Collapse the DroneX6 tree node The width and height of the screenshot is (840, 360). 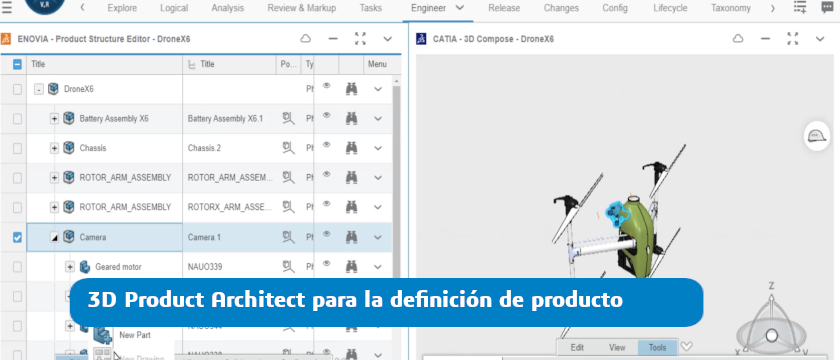tap(39, 89)
